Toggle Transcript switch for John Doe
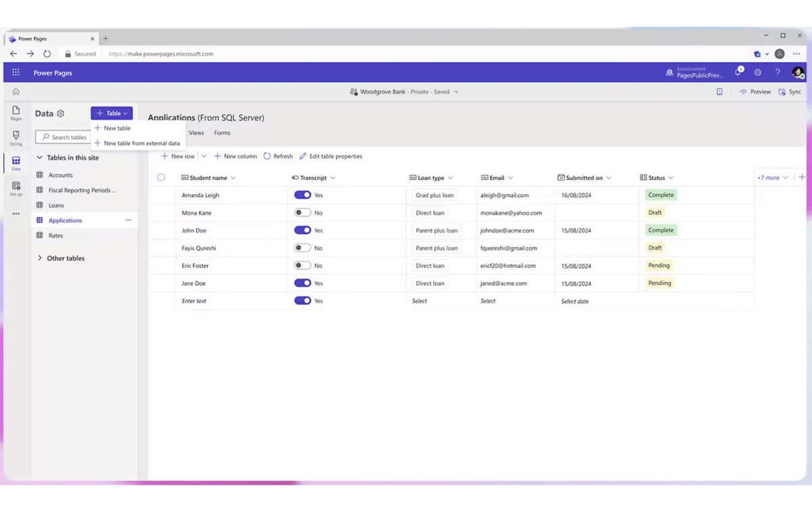Screen dimensions: 812x512 coord(302,230)
